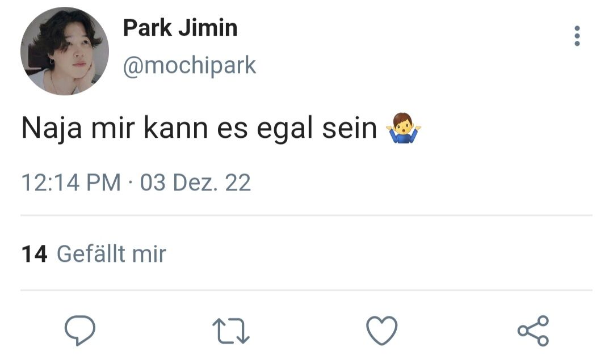
Task: Click the separator dot between time and date
Action: [x=131, y=183]
